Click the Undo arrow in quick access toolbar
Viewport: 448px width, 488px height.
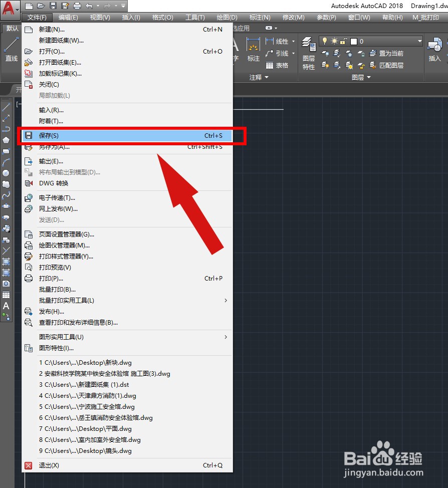point(89,6)
